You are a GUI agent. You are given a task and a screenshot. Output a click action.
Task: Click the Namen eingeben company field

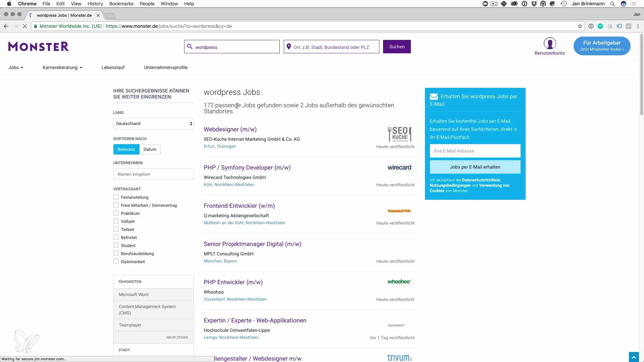pos(154,174)
